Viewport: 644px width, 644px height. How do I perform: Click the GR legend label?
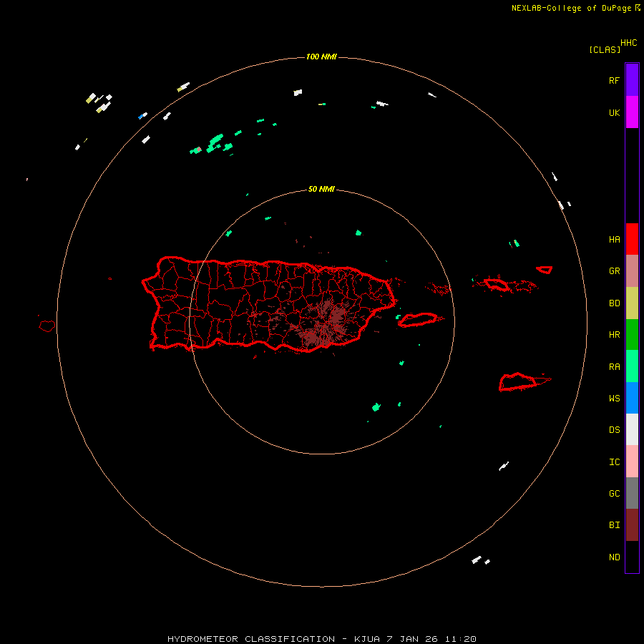614,271
